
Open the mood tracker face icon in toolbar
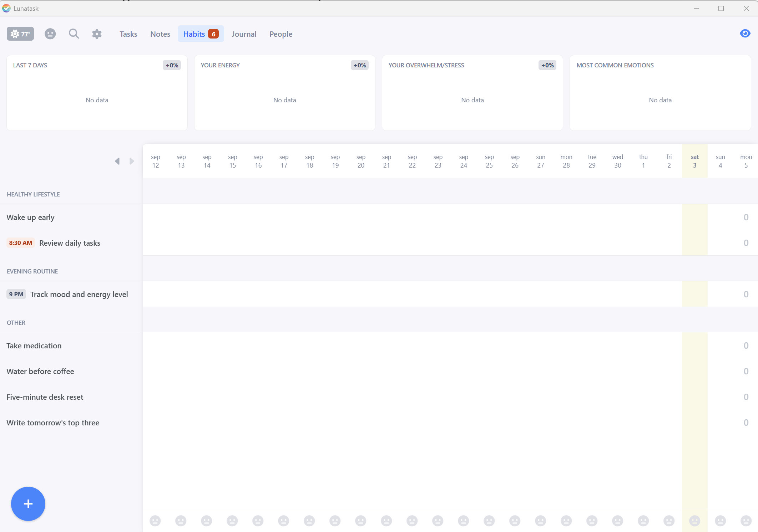50,34
